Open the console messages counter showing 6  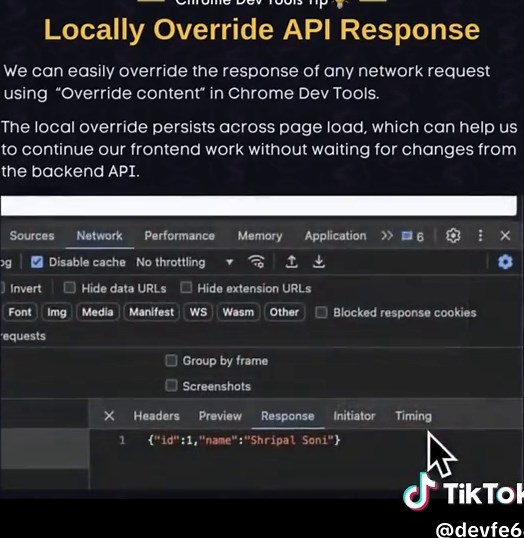pyautogui.click(x=413, y=236)
